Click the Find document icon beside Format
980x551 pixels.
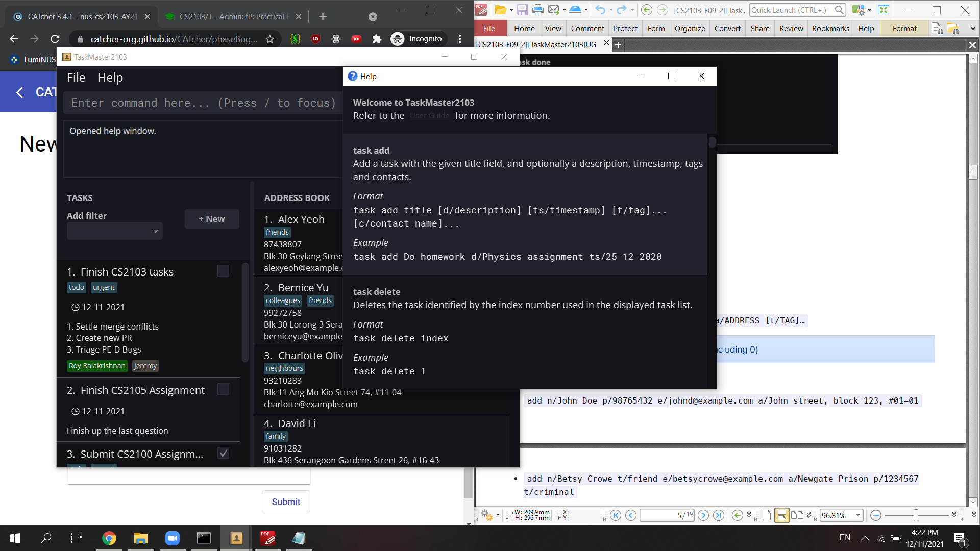pyautogui.click(x=937, y=29)
